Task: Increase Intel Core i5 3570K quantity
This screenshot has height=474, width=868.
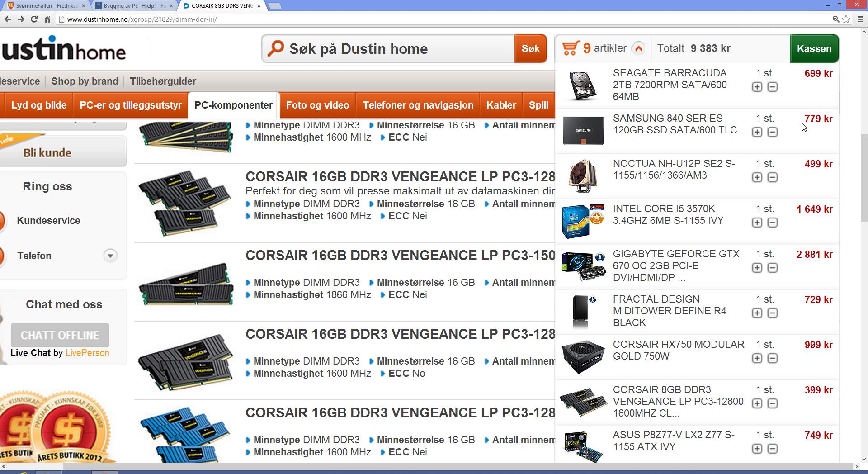Action: pyautogui.click(x=757, y=223)
